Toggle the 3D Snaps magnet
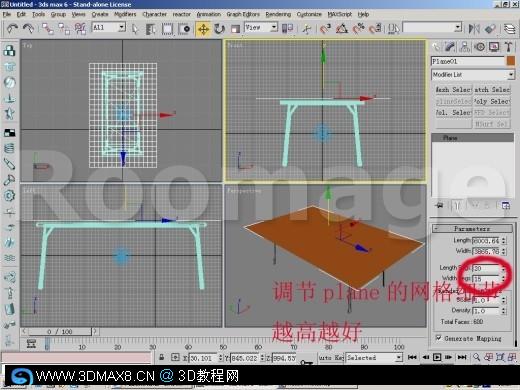520x390 pixels. [x=325, y=29]
